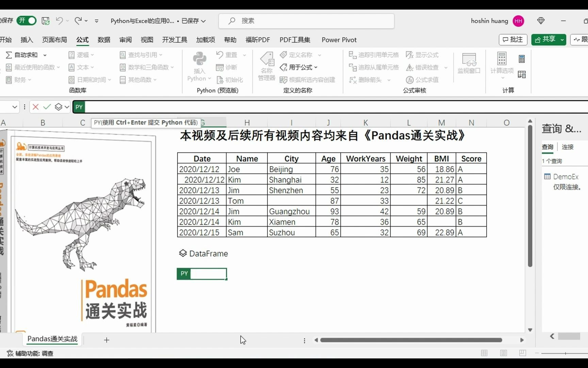Add a new sheet with plus button
588x368 pixels.
point(107,340)
